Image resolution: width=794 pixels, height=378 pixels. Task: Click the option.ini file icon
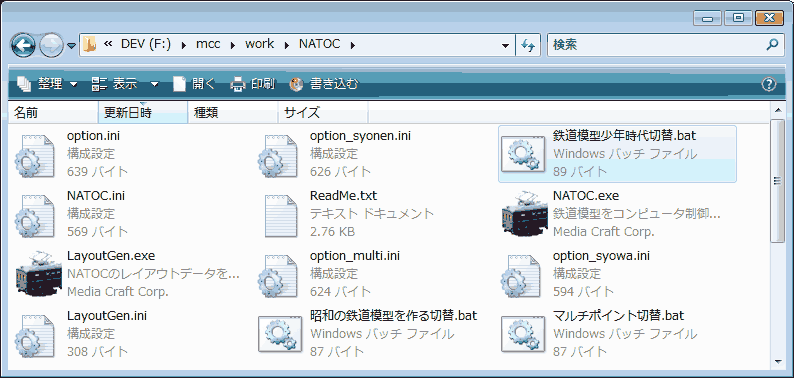point(34,156)
